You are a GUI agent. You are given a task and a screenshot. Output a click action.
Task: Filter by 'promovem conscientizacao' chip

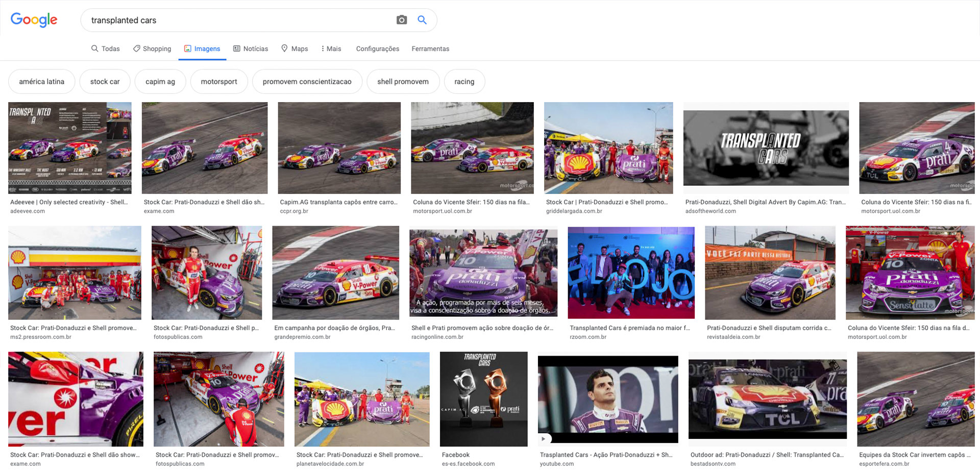click(307, 82)
